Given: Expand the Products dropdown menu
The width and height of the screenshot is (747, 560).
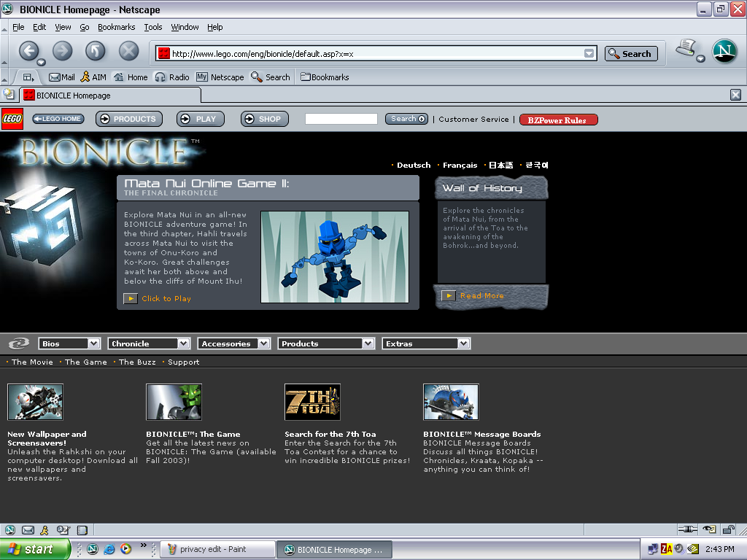Looking at the screenshot, I should click(368, 343).
